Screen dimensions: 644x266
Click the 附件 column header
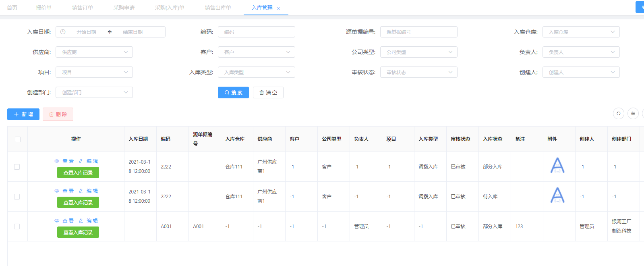point(552,139)
